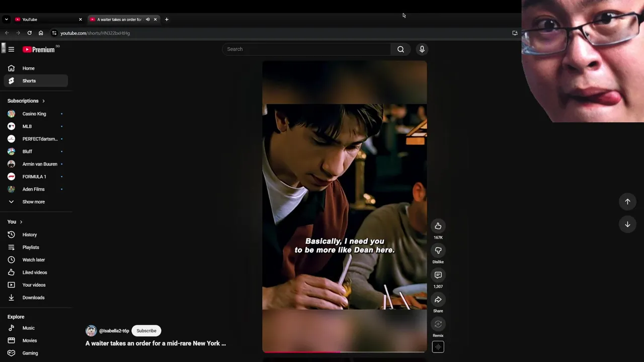
Task: Go to previous short with up arrow
Action: pyautogui.click(x=627, y=202)
